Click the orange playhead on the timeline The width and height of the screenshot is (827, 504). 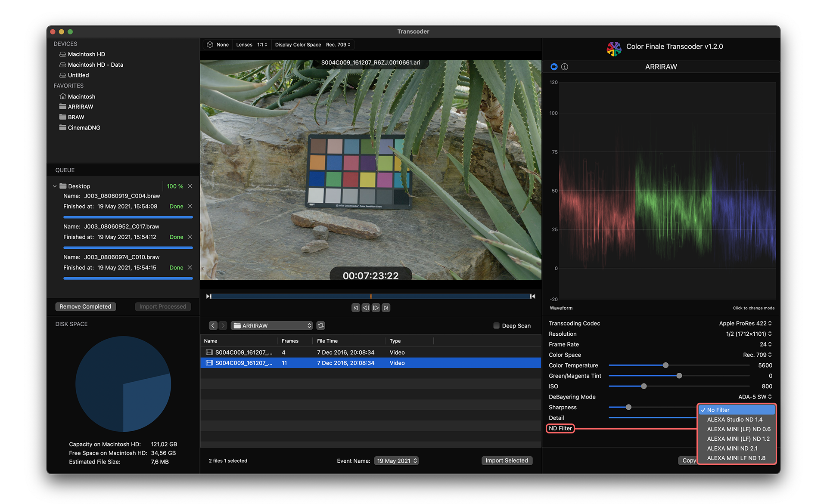click(370, 296)
